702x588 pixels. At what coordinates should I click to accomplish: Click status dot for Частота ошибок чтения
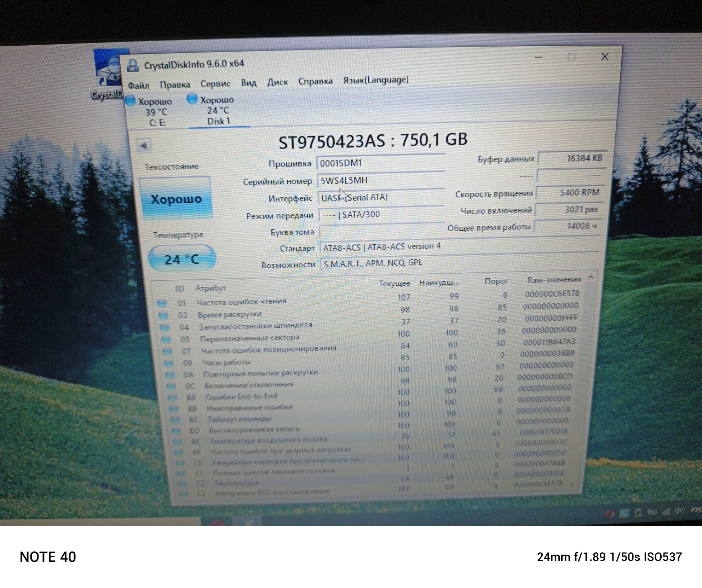pos(162,303)
